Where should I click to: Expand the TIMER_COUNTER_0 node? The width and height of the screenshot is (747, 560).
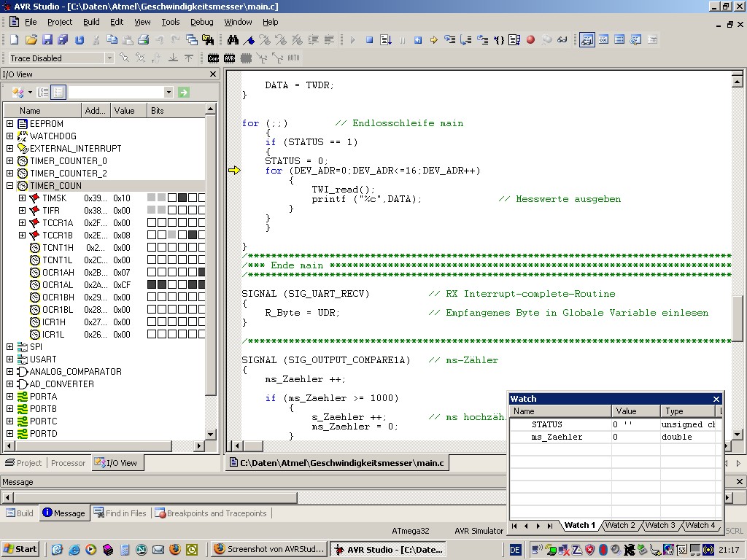click(9, 160)
